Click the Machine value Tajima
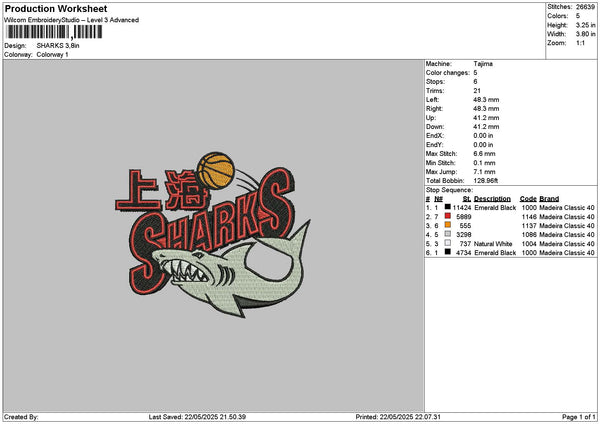600x424 pixels. tap(483, 64)
